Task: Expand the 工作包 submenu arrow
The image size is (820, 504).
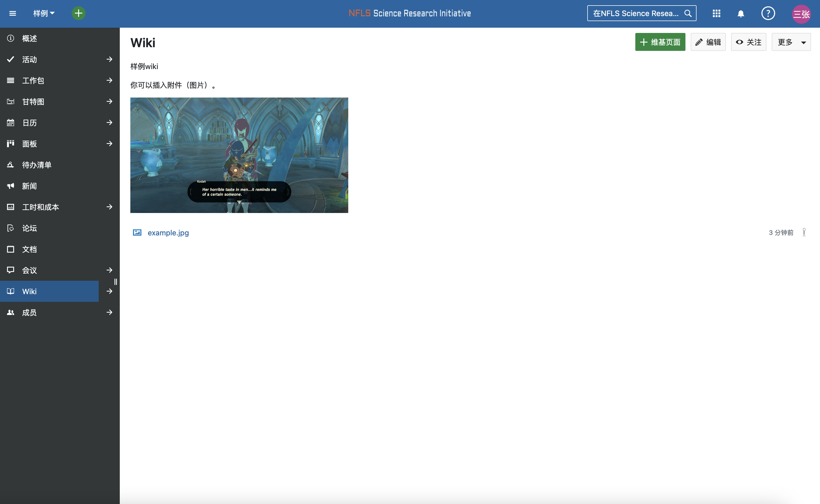Action: [x=109, y=80]
